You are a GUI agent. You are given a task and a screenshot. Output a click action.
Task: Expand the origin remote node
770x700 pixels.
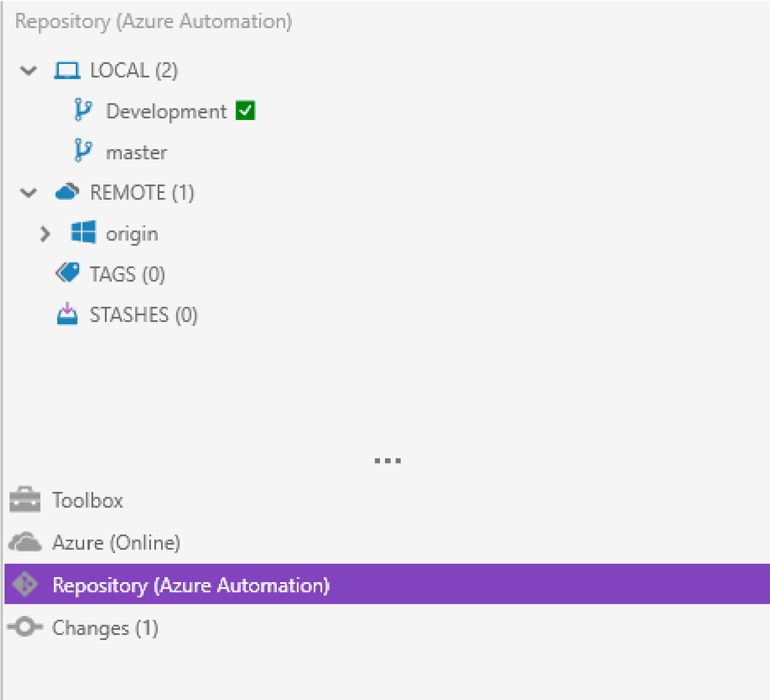coord(45,233)
